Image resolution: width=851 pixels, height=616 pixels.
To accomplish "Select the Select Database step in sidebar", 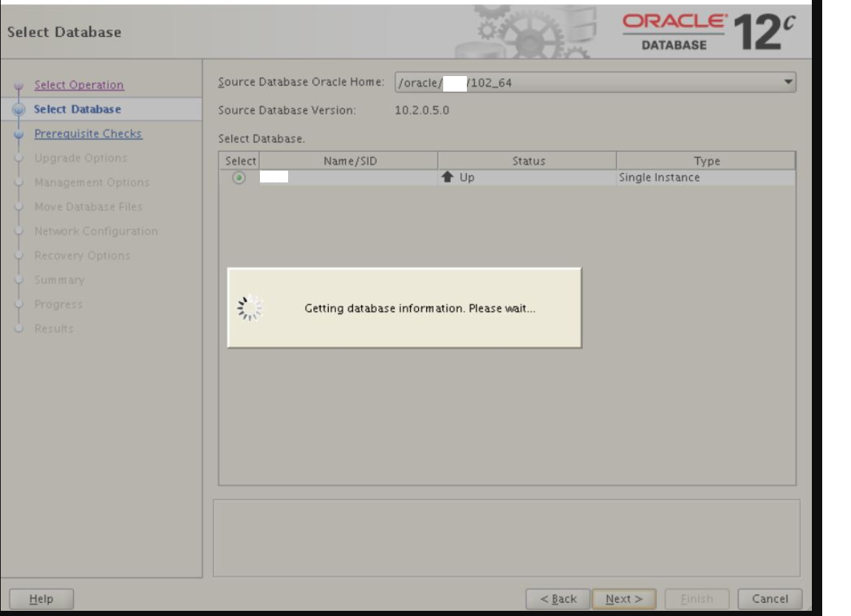I will [x=77, y=109].
